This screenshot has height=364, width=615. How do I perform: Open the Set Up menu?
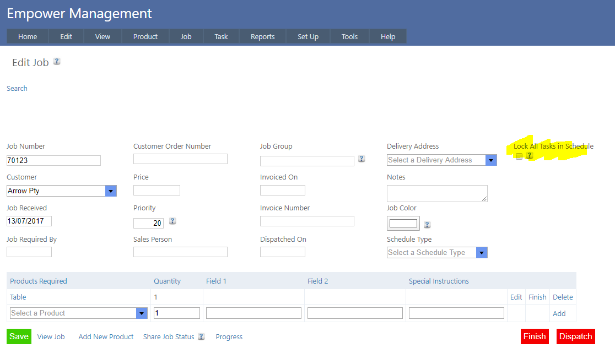[x=308, y=36]
